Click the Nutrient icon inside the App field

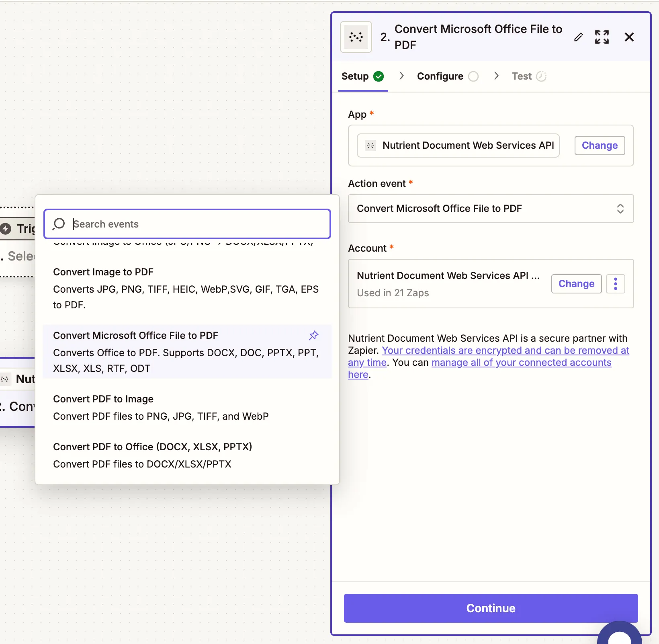(370, 146)
